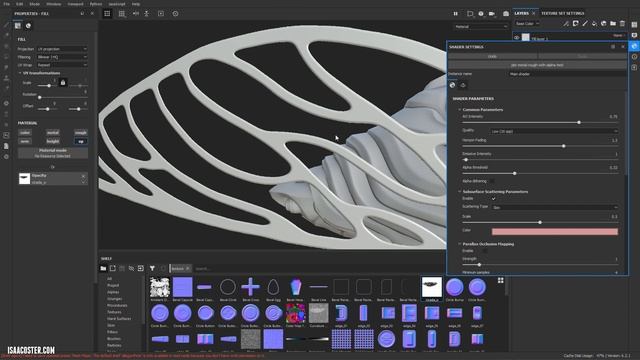Switch to the Texture Set Settings tab
The width and height of the screenshot is (640, 360).
pyautogui.click(x=562, y=13)
